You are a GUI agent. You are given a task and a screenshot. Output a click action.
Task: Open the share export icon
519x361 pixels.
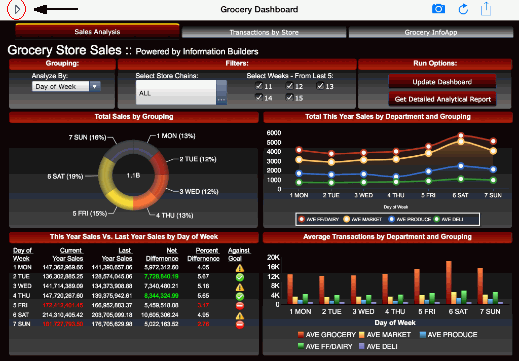(x=486, y=9)
